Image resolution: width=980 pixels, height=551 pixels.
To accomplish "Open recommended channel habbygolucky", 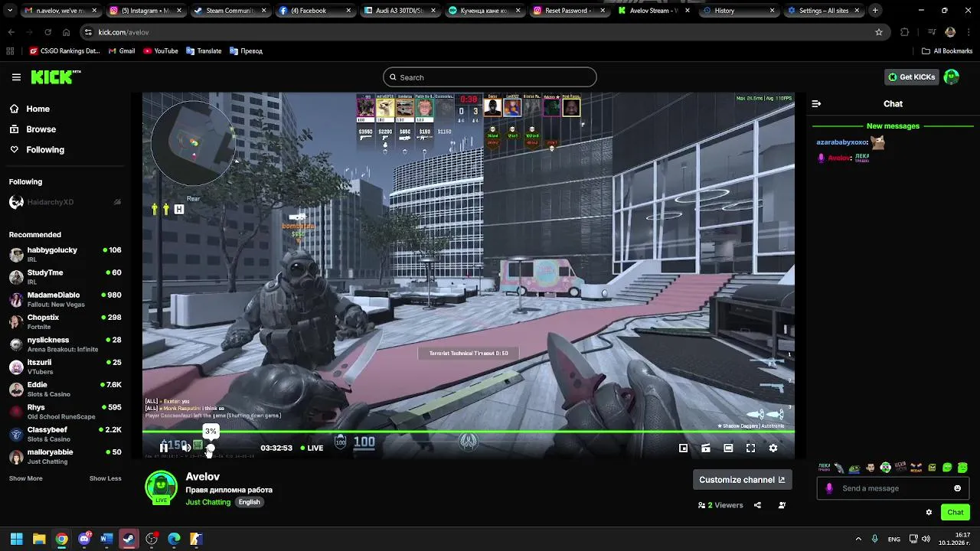I will click(65, 255).
